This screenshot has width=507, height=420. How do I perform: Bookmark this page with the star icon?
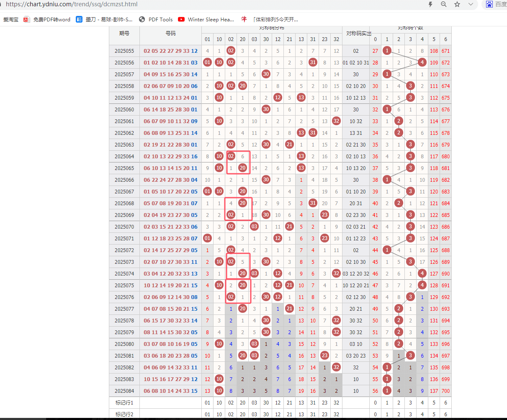pyautogui.click(x=457, y=4)
